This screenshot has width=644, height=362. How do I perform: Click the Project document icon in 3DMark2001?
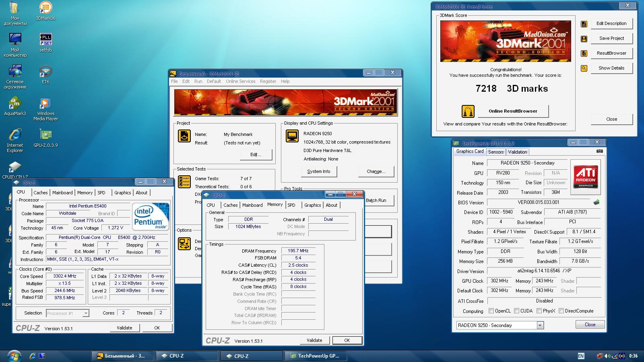184,136
